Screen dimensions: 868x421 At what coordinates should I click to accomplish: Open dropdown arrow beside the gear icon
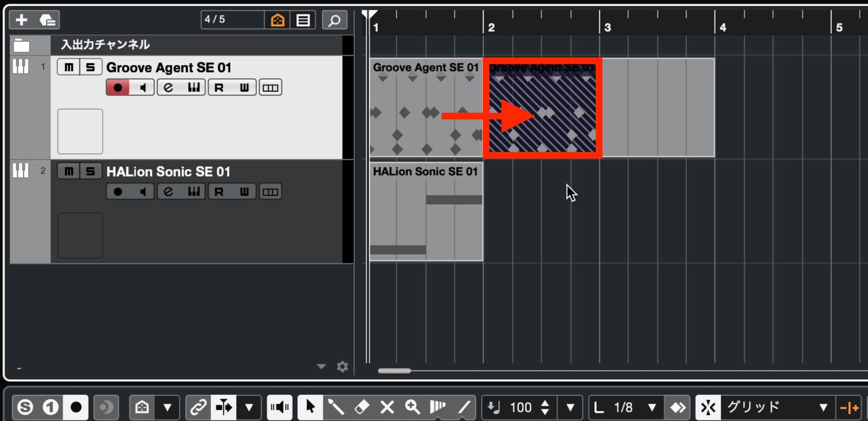[321, 366]
